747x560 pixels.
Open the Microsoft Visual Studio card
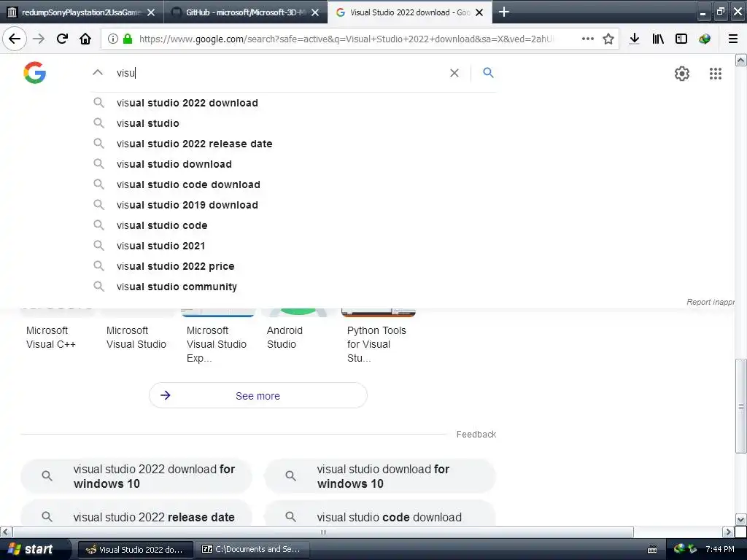pyautogui.click(x=136, y=337)
